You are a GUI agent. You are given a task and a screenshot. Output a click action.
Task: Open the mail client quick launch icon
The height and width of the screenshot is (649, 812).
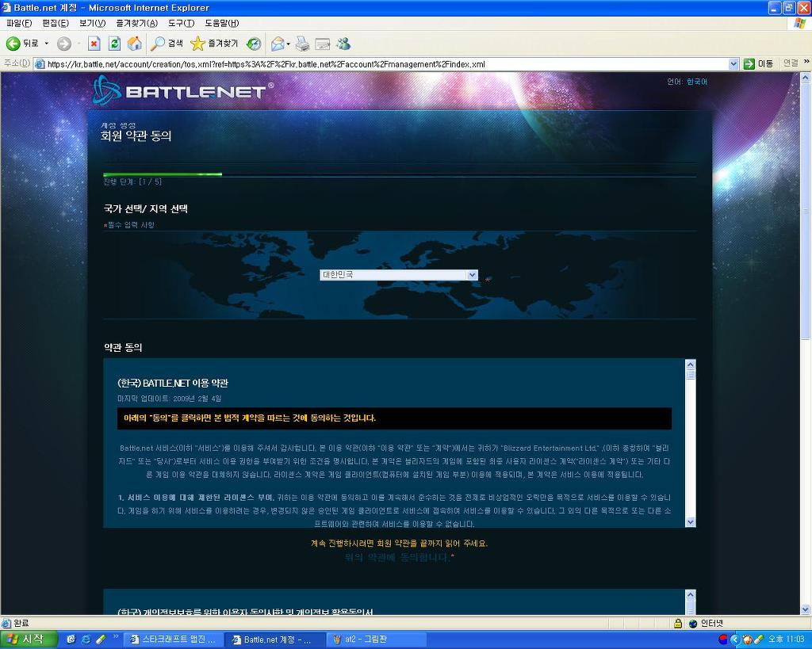point(71,639)
